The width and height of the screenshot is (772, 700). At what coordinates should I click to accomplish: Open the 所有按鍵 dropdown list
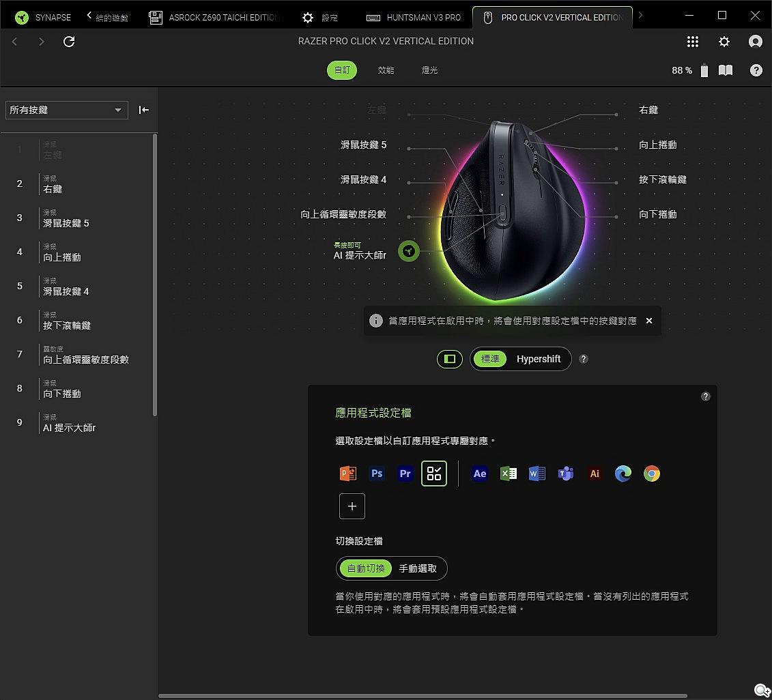pos(66,110)
